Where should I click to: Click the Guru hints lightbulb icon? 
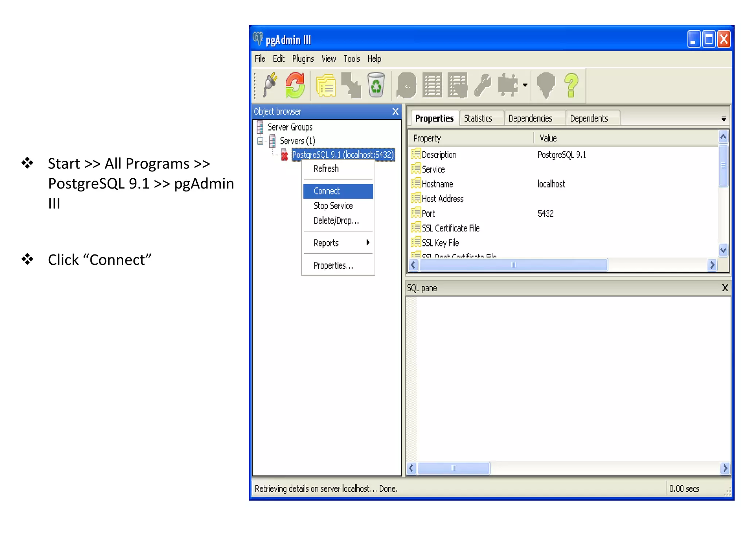(546, 85)
